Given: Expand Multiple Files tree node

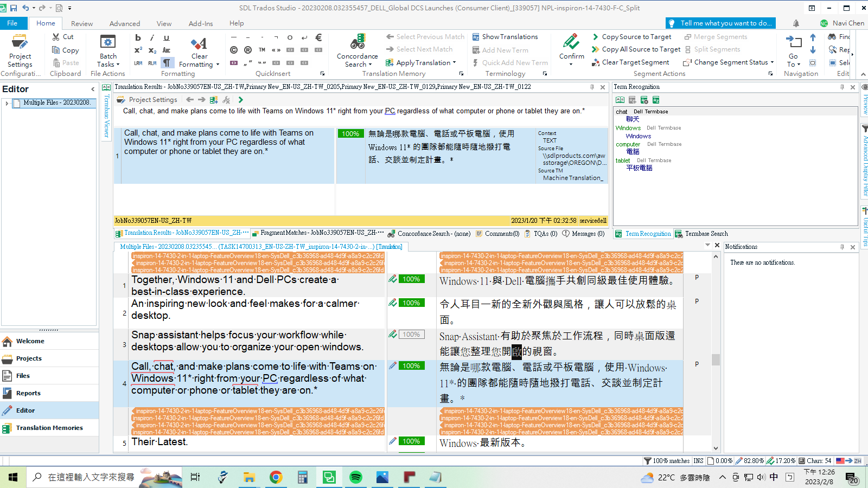Looking at the screenshot, I should point(7,103).
